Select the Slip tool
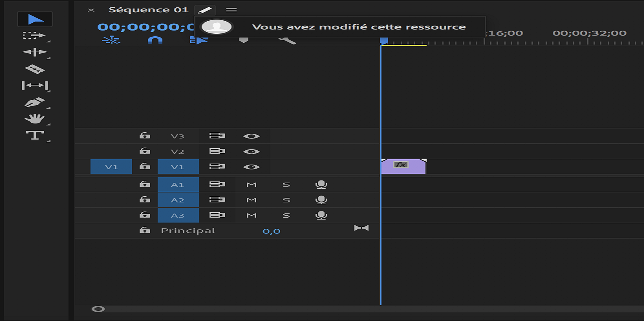The image size is (644, 321). tap(35, 86)
